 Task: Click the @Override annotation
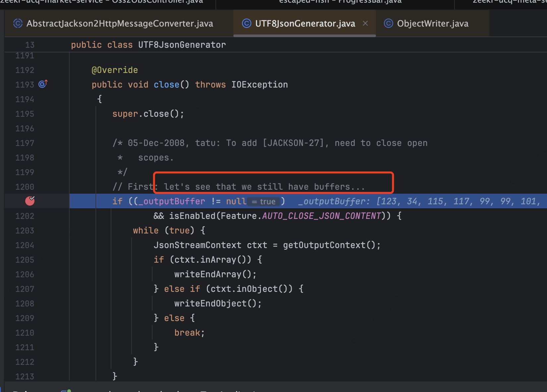click(x=115, y=70)
